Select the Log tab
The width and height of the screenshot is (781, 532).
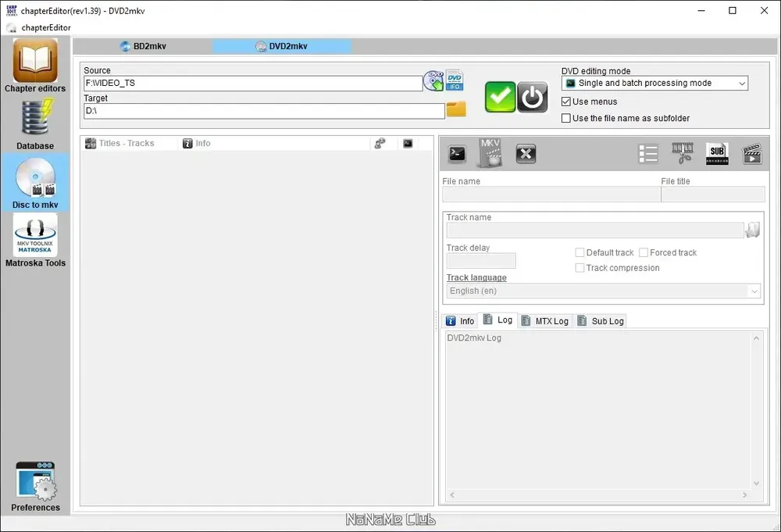(x=497, y=320)
